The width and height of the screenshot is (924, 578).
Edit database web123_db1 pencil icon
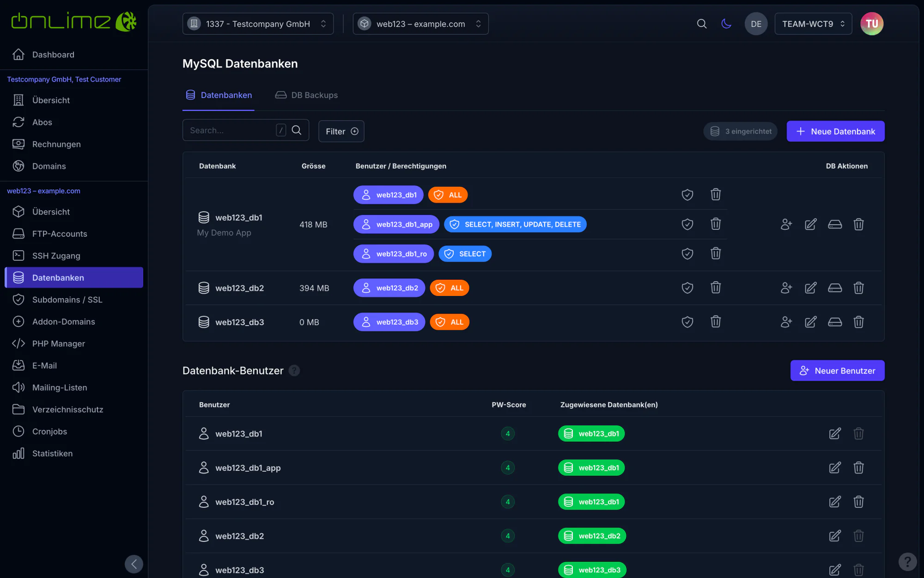810,224
